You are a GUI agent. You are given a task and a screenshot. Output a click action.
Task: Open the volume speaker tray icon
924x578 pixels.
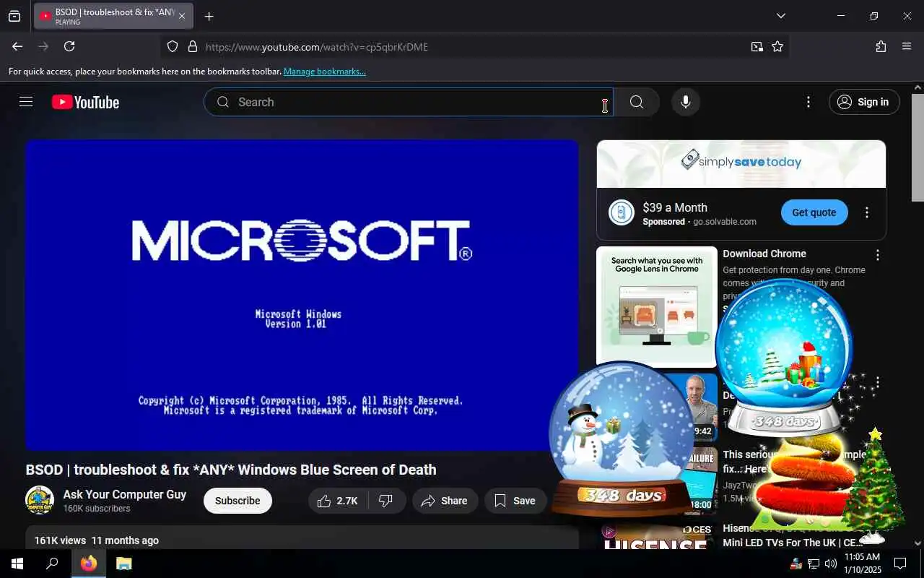[830, 564]
